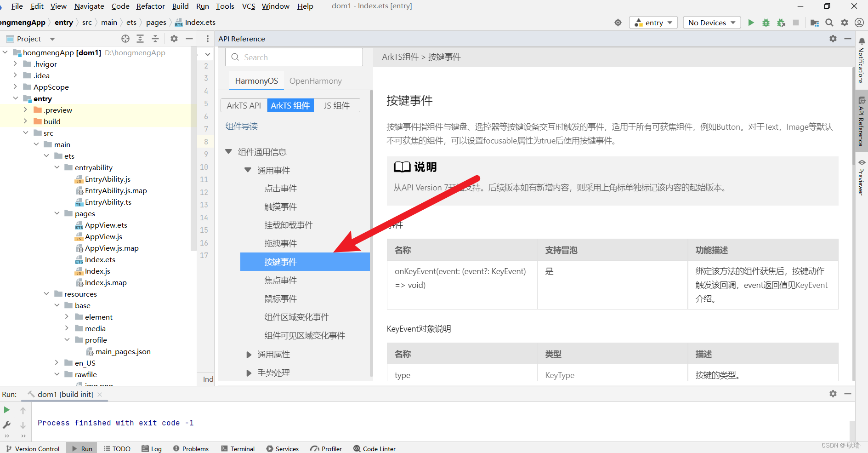Select main_pages.json in the project tree
This screenshot has width=868, height=453.
[123, 351]
